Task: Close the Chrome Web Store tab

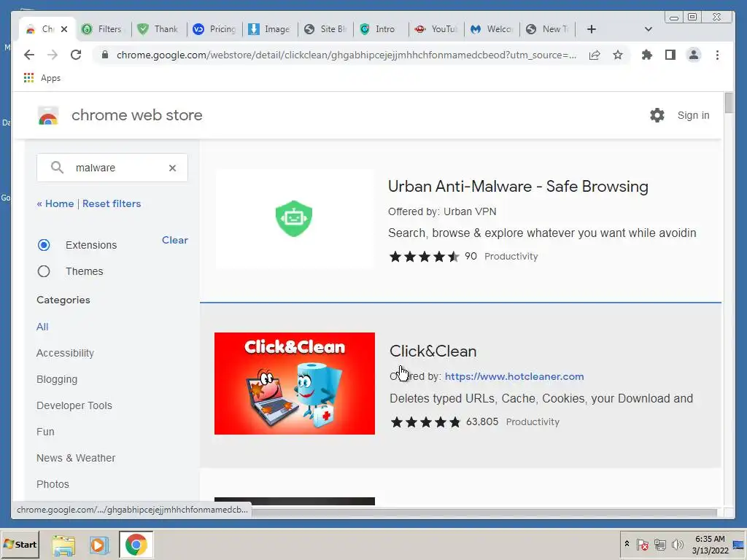Action: point(64,29)
